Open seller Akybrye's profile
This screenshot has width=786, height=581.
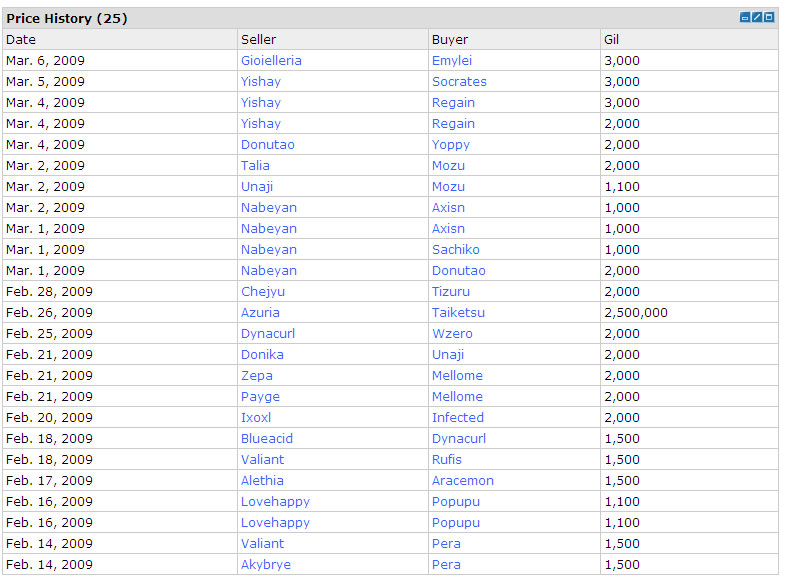(265, 564)
